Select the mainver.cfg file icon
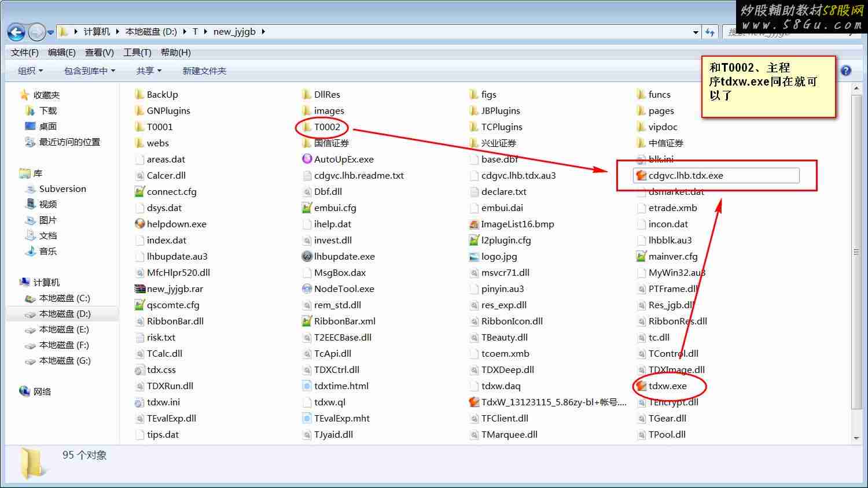Viewport: 868px width, 488px height. 641,256
